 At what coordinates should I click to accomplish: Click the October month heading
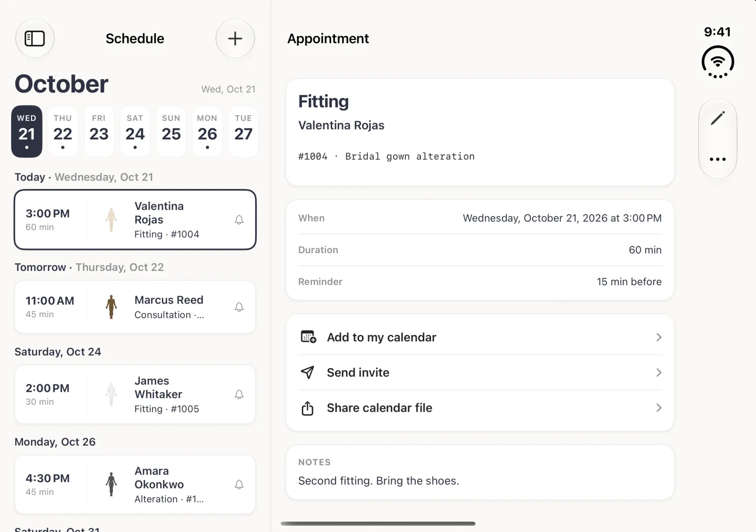click(61, 84)
